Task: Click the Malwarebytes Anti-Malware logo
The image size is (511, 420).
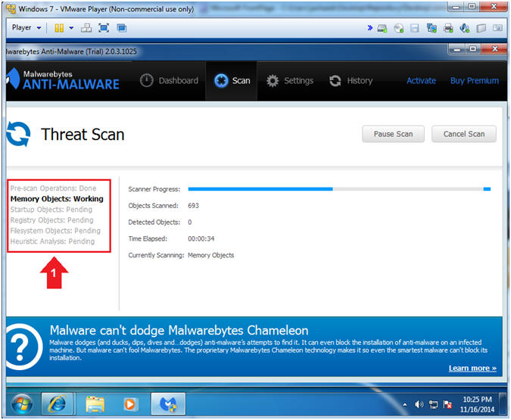Action: (x=64, y=79)
